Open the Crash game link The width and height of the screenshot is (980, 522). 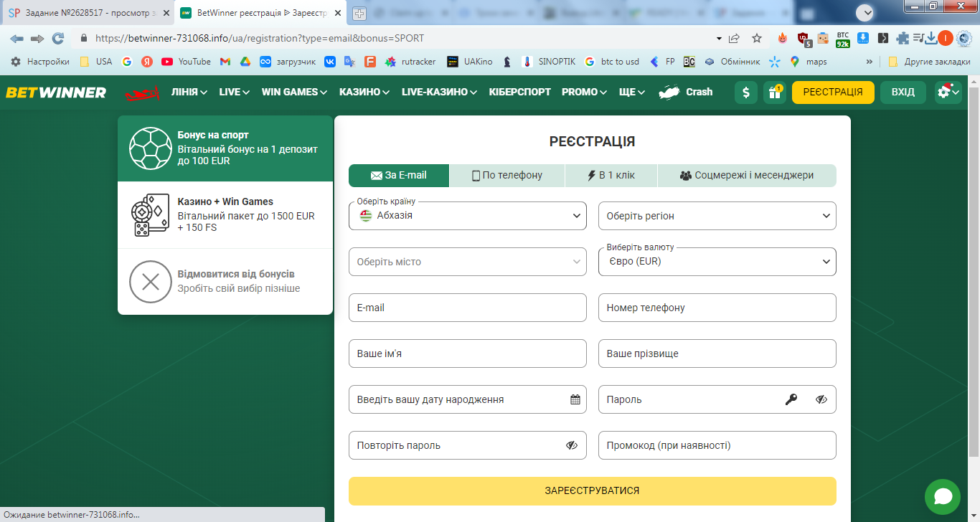coord(686,92)
